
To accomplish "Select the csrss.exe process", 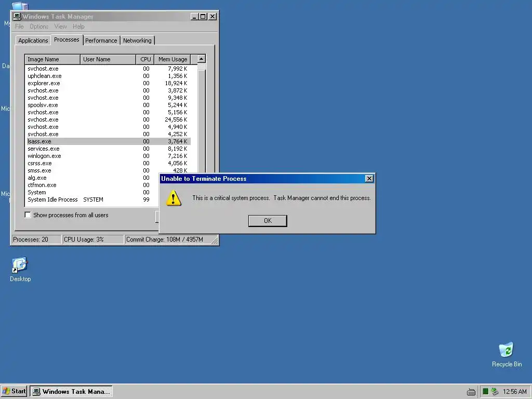I will [109, 163].
